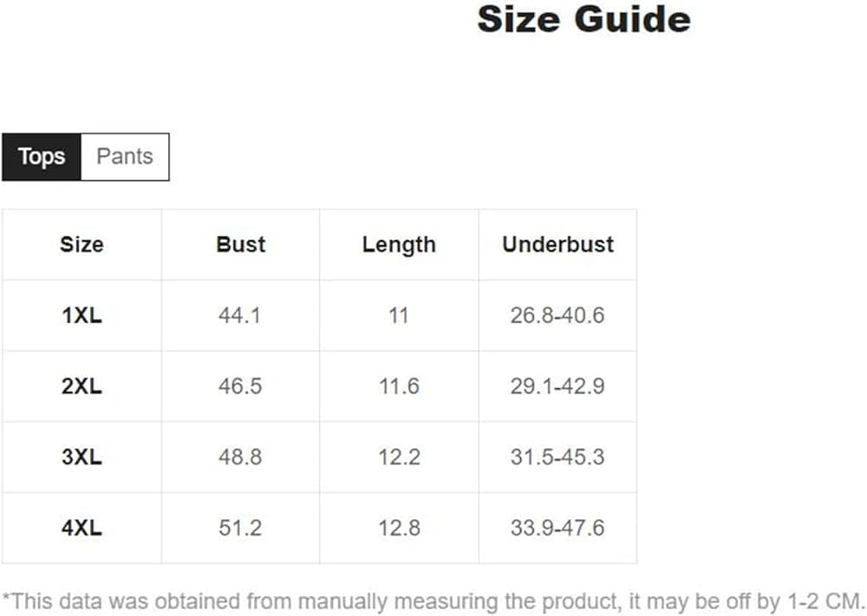Click the 11.6 length value cell
The width and height of the screenshot is (867, 616).
(x=399, y=386)
